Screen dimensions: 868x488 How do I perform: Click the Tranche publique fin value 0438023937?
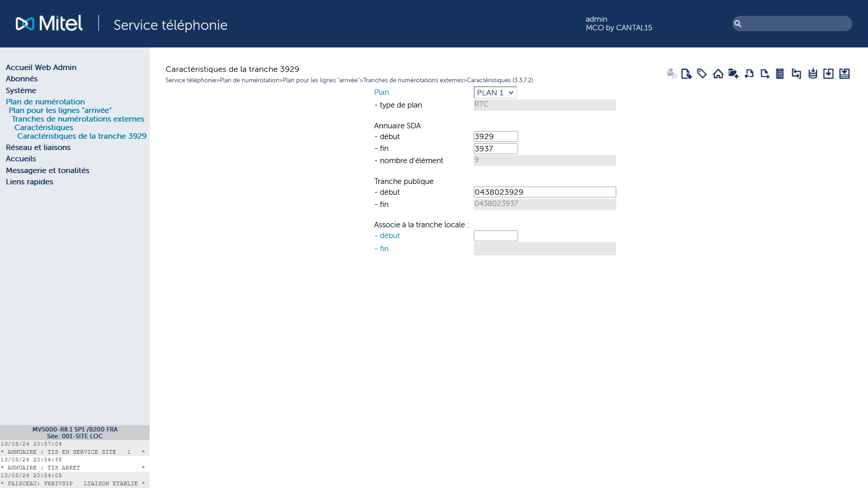click(x=545, y=204)
